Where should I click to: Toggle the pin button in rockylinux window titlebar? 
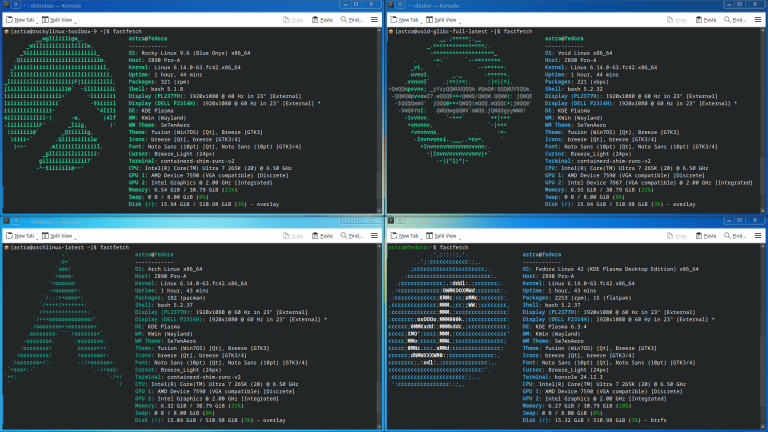(16, 4)
